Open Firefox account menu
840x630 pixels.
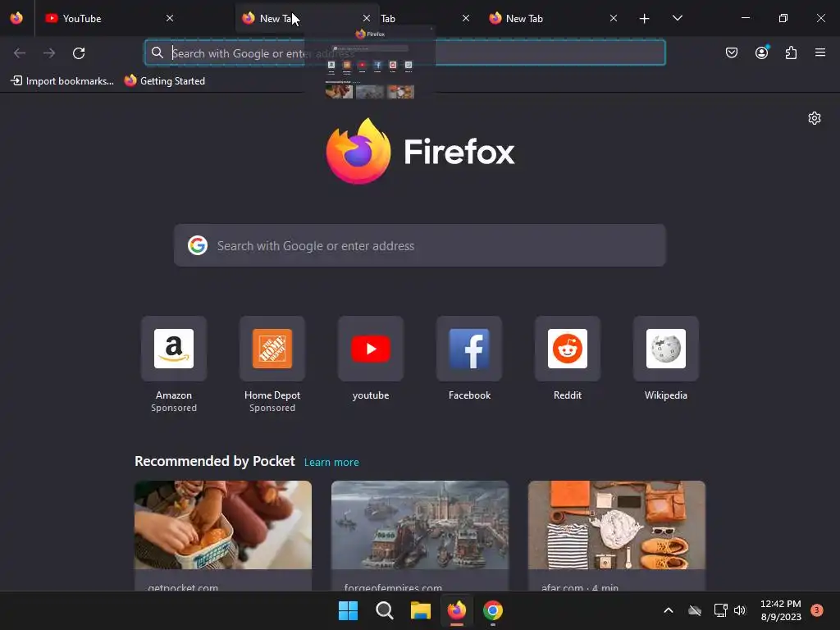coord(761,52)
